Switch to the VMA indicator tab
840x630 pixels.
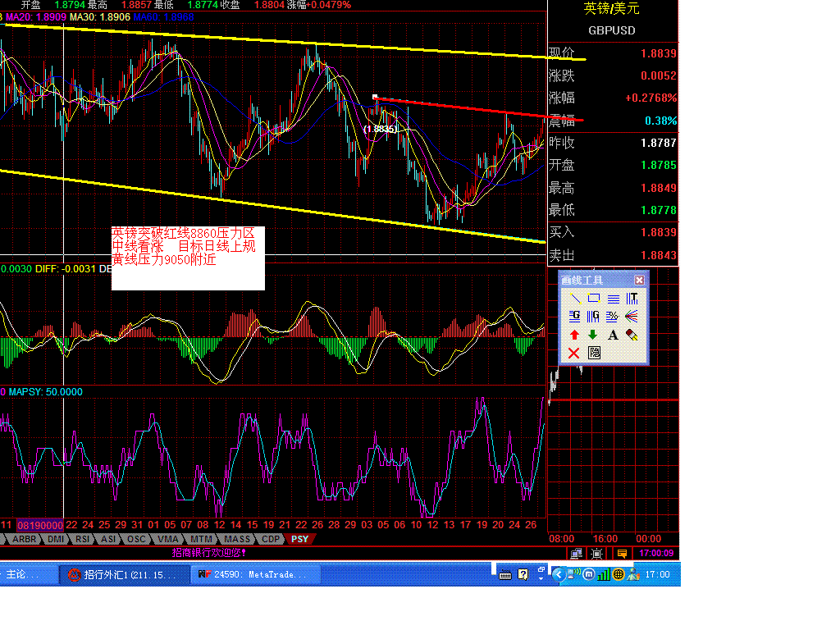pyautogui.click(x=168, y=539)
